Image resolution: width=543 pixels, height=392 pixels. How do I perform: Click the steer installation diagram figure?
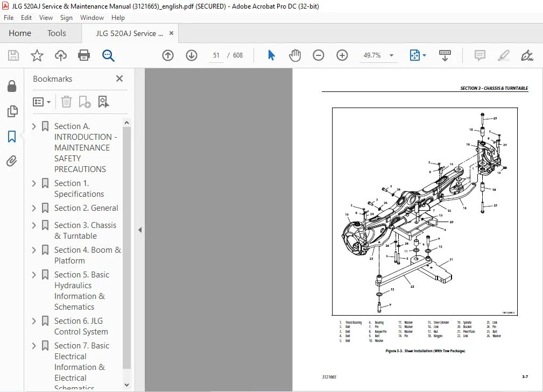(425, 211)
